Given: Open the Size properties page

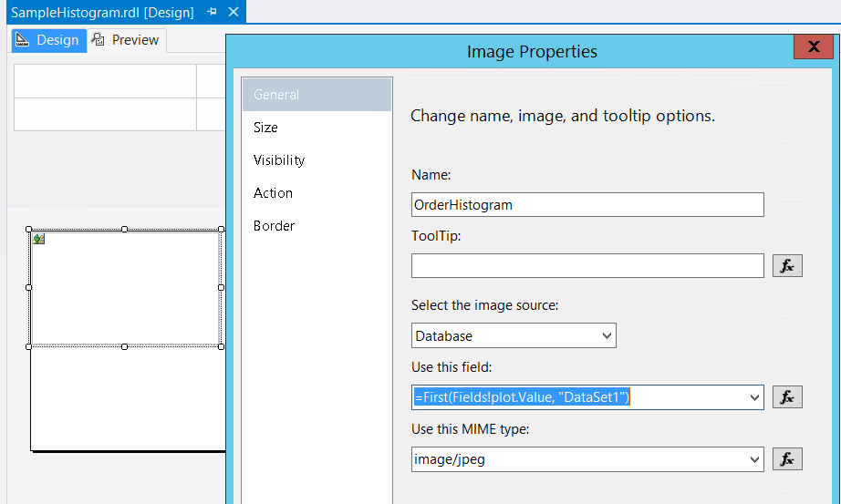Looking at the screenshot, I should 317,128.
